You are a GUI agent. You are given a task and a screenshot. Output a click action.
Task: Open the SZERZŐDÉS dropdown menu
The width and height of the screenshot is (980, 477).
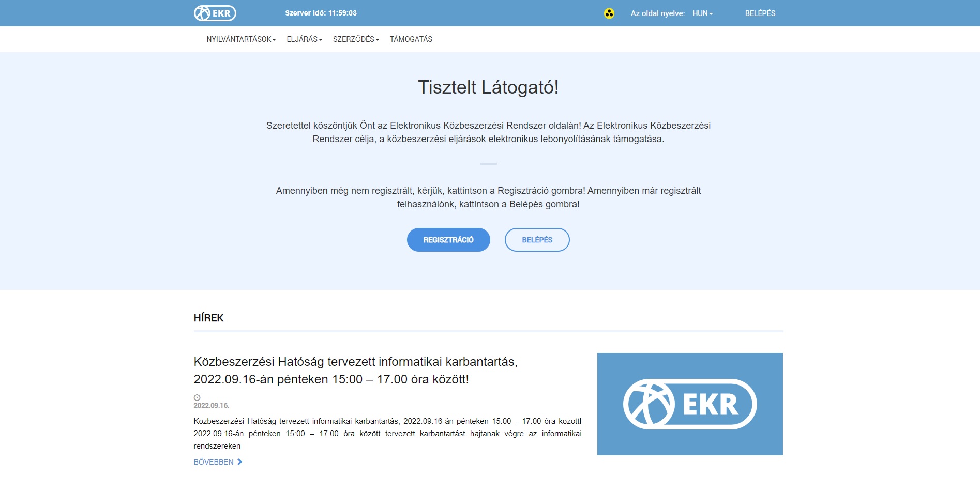pos(356,39)
